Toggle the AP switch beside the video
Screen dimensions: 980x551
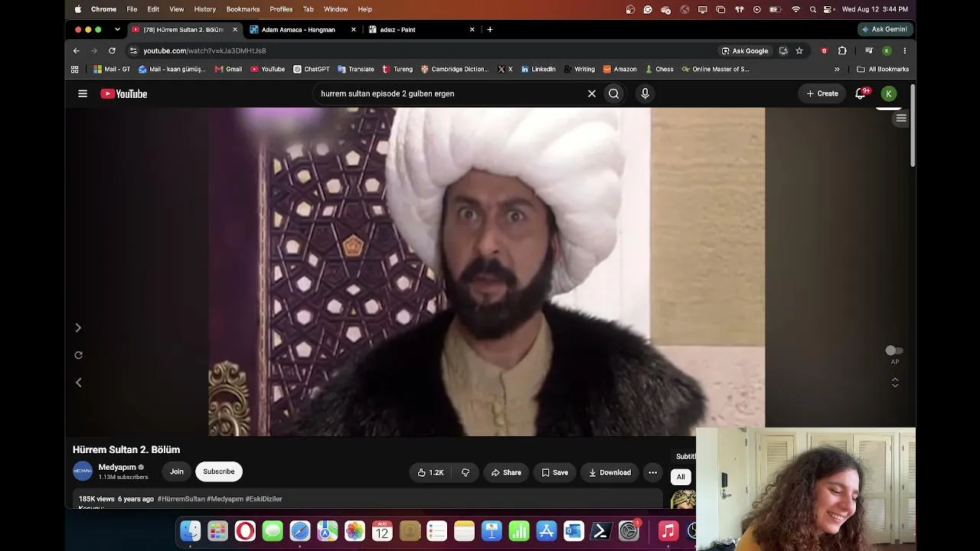pyautogui.click(x=894, y=350)
